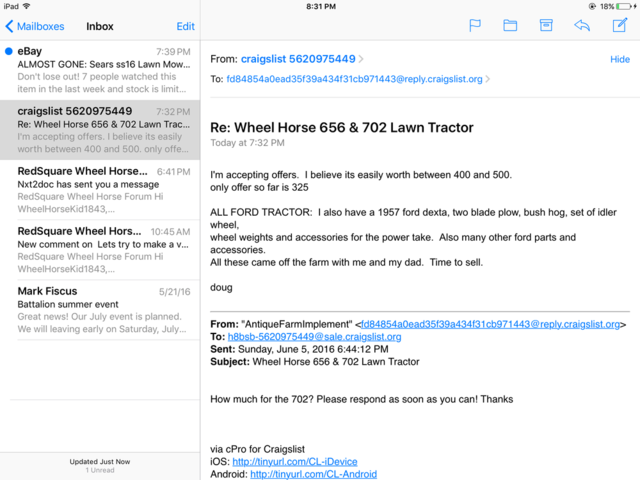The height and width of the screenshot is (480, 640).
Task: Tap the quoted From reply.craigslist.org address
Action: point(492,325)
